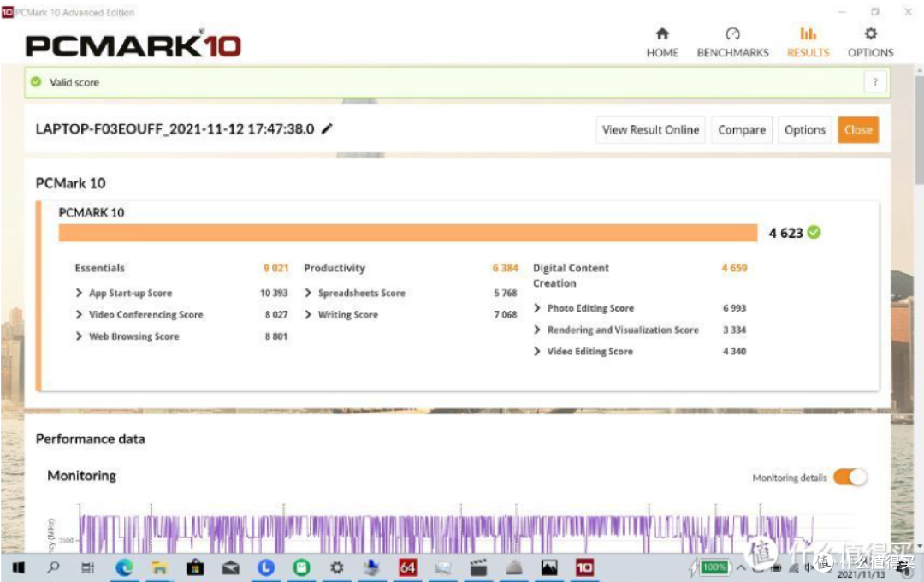Open the result Options button
This screenshot has height=582, width=924.
(805, 130)
